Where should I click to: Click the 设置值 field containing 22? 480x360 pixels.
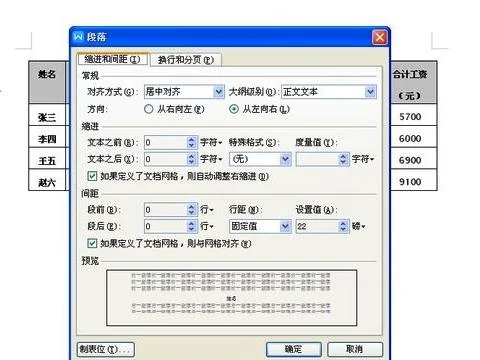point(317,226)
